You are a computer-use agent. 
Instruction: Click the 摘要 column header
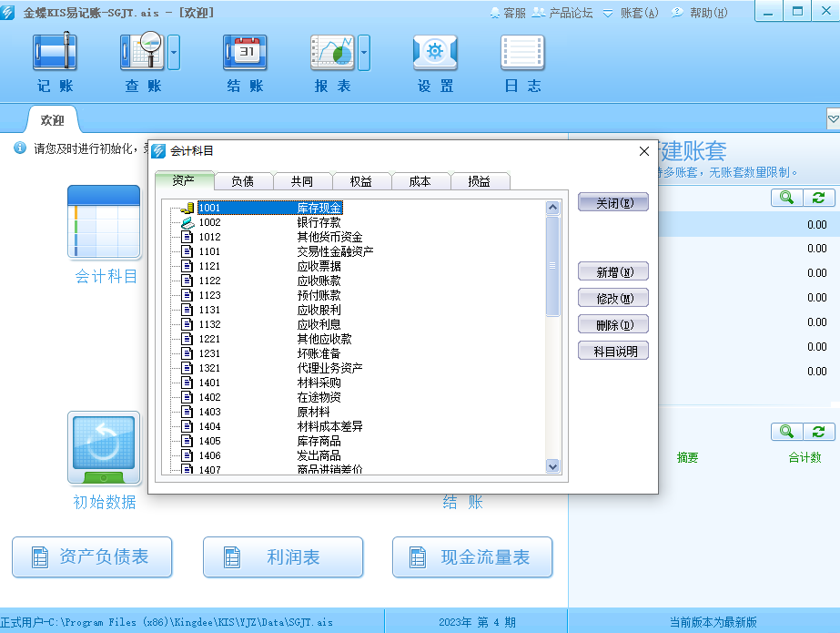[x=687, y=457]
